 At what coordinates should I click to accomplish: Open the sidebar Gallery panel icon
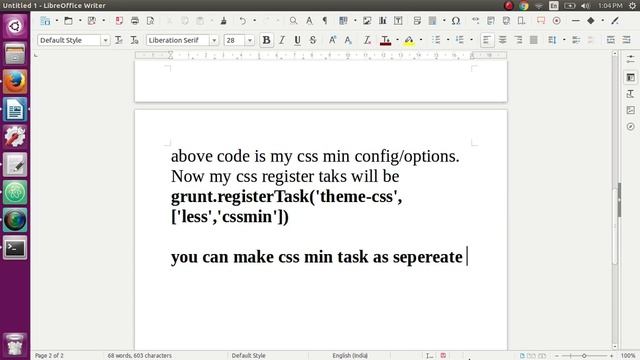[631, 110]
